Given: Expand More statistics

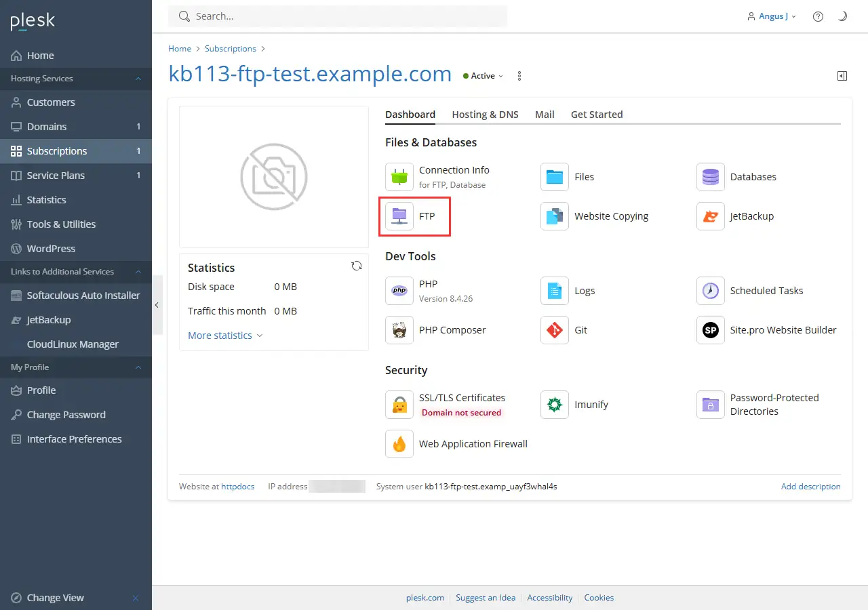Looking at the screenshot, I should [x=225, y=335].
